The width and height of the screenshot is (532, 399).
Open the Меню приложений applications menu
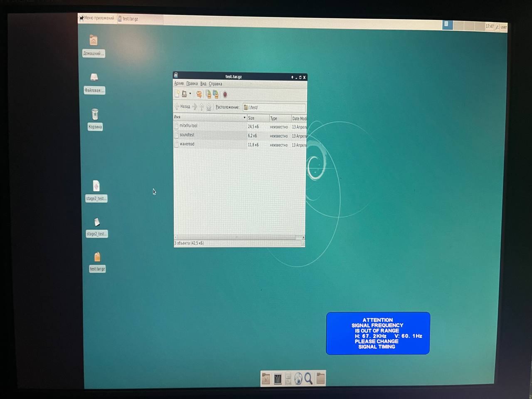click(96, 18)
